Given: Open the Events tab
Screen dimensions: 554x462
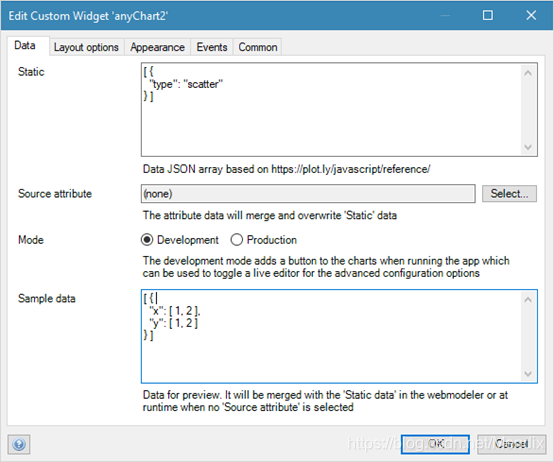Looking at the screenshot, I should tap(212, 47).
